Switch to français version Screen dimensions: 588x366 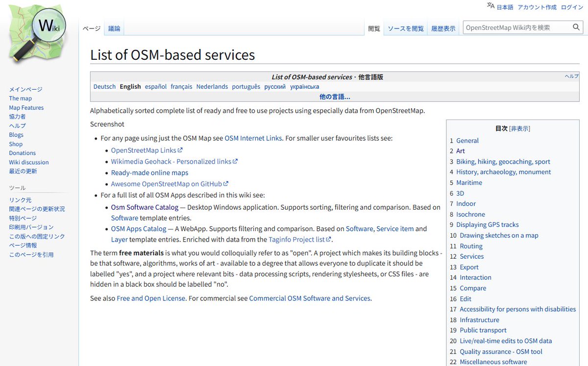pos(181,87)
